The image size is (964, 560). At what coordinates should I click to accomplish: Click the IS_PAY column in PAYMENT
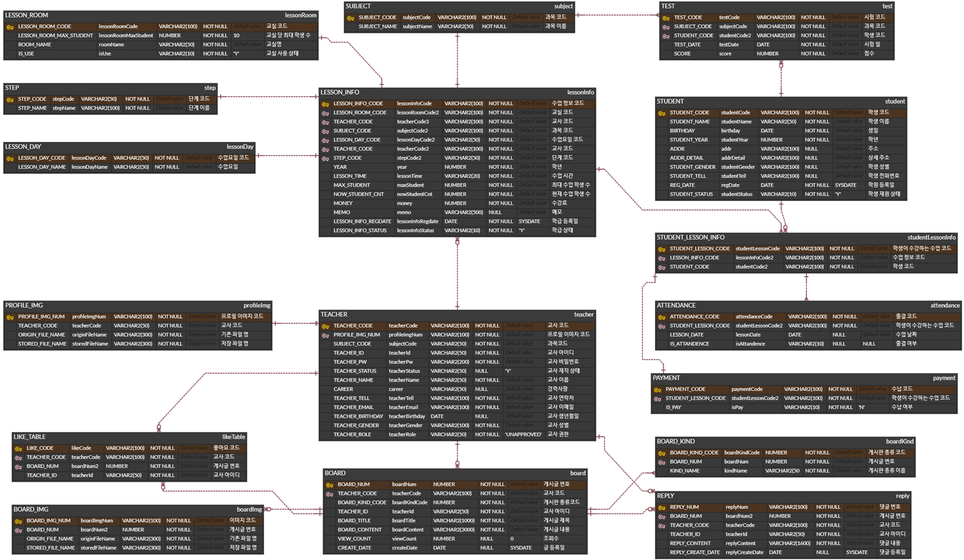click(x=804, y=408)
